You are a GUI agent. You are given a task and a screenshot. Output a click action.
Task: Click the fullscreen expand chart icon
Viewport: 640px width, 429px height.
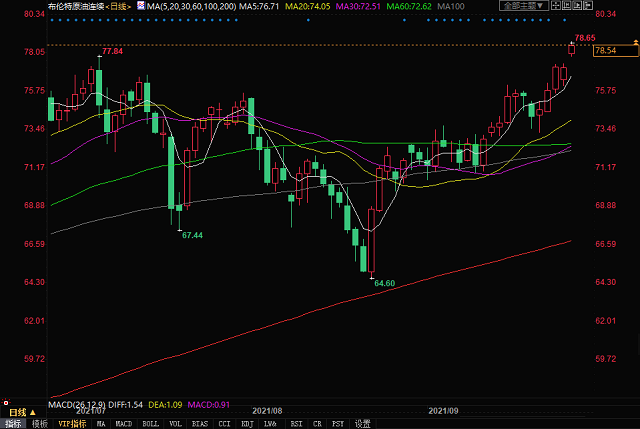pyautogui.click(x=557, y=6)
